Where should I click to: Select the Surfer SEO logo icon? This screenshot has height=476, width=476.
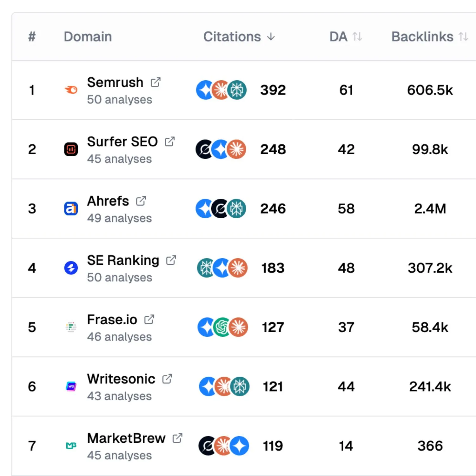point(71,149)
